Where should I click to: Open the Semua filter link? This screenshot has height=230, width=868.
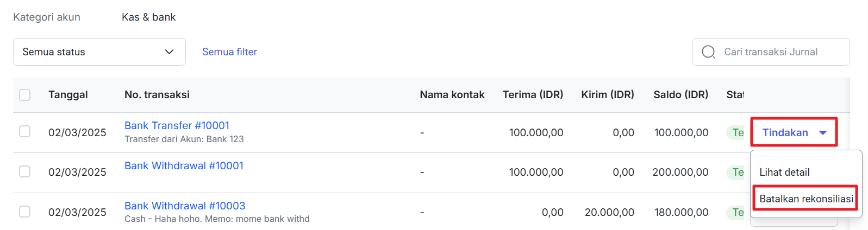point(229,52)
